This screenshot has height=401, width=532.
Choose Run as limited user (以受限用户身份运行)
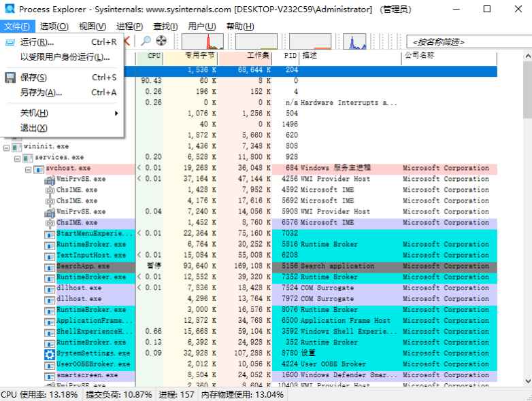click(x=62, y=57)
